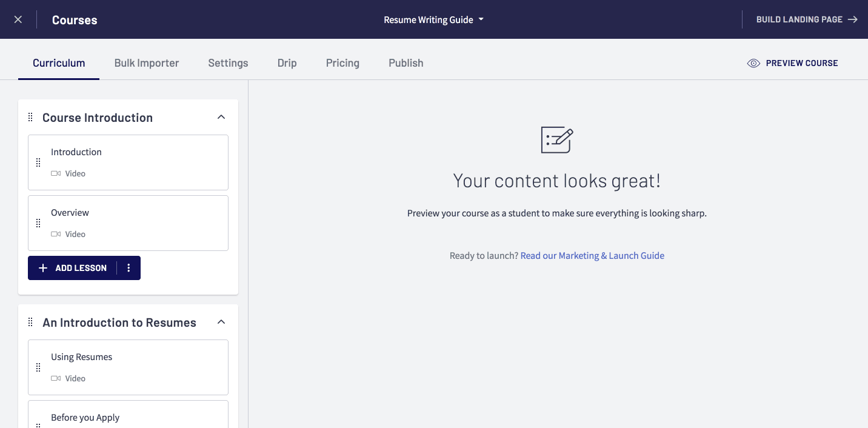
Task: Open the Resume Writing Guide course dropdown
Action: [434, 19]
